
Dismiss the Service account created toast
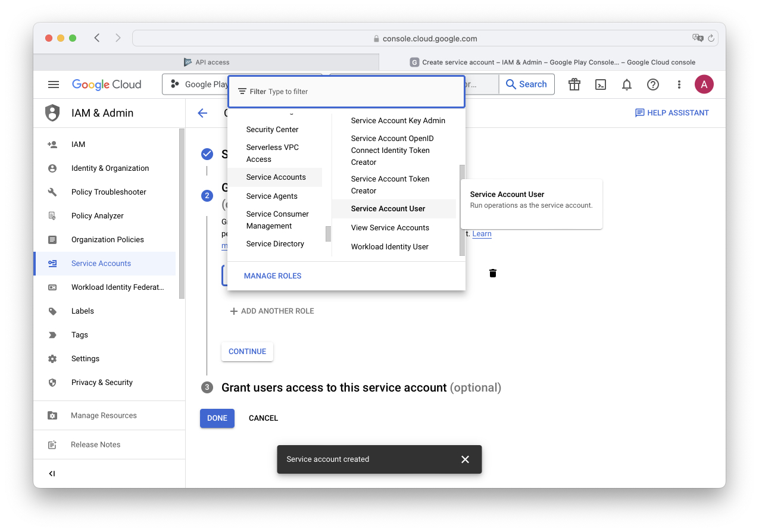click(465, 459)
